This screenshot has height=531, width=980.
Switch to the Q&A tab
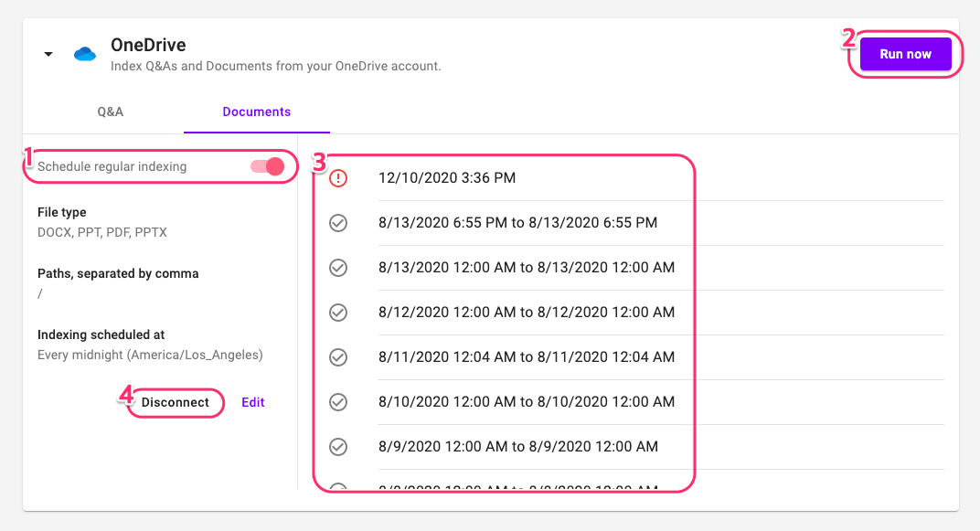110,112
